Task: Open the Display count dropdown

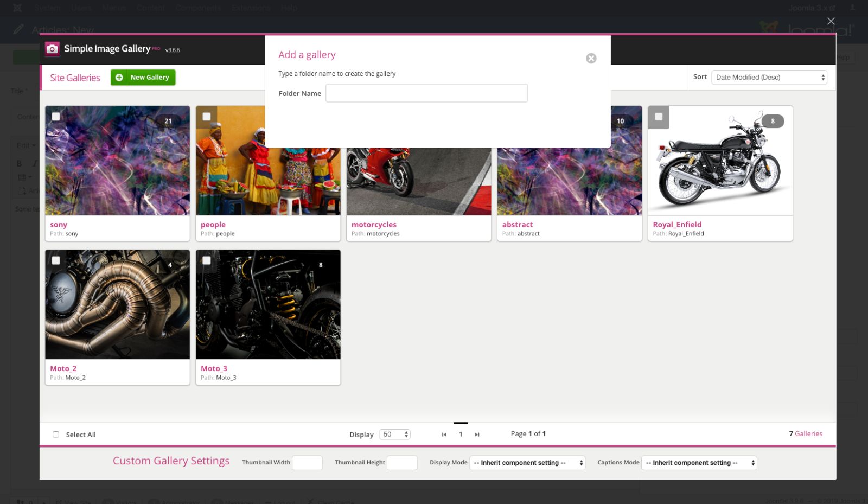Action: 394,435
